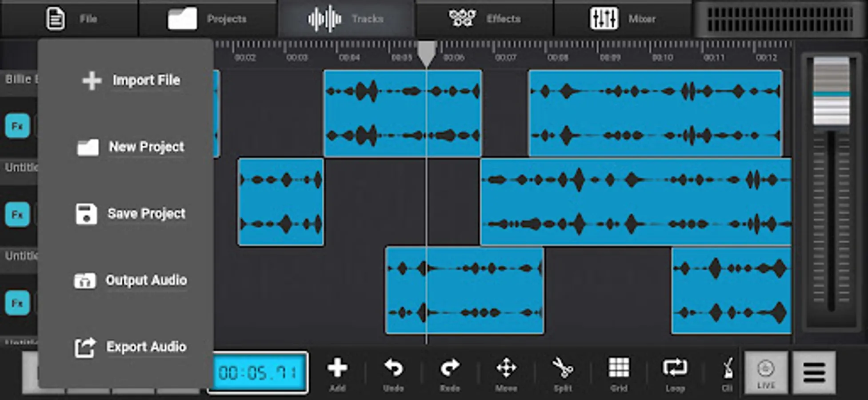The width and height of the screenshot is (868, 400).
Task: Open the File menu
Action: pyautogui.click(x=71, y=19)
